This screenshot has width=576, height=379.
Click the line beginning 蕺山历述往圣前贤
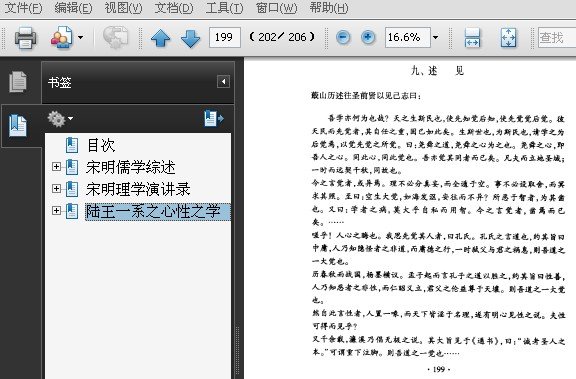(x=366, y=96)
